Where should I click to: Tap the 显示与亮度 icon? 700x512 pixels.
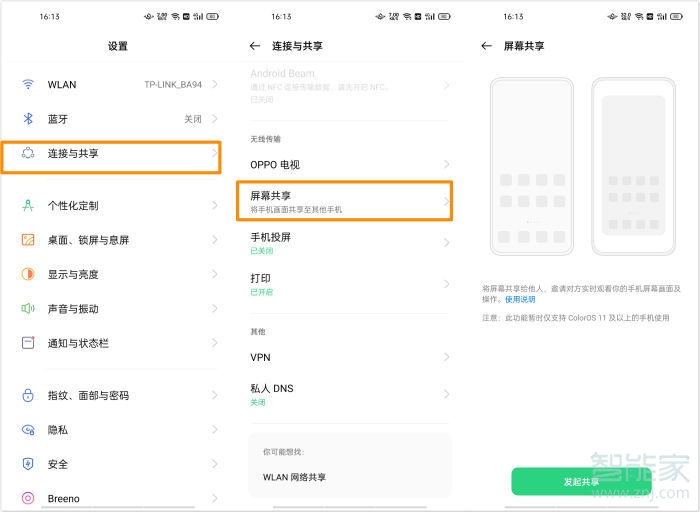[x=29, y=274]
